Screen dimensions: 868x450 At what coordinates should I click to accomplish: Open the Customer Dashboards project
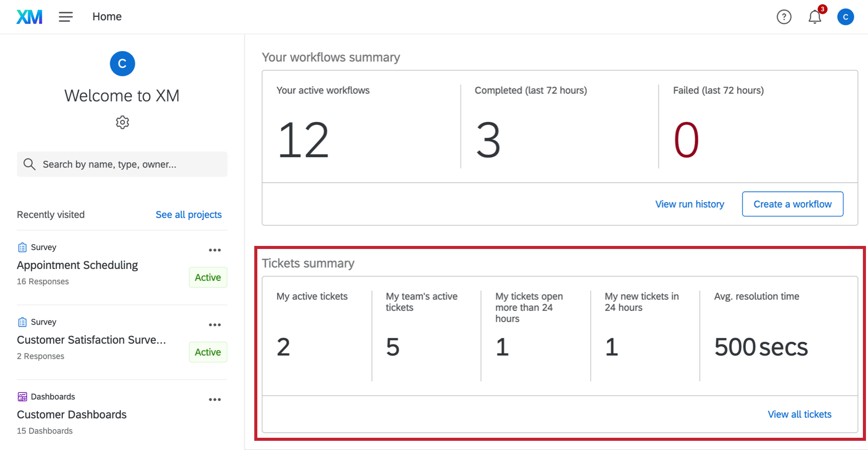click(x=72, y=415)
